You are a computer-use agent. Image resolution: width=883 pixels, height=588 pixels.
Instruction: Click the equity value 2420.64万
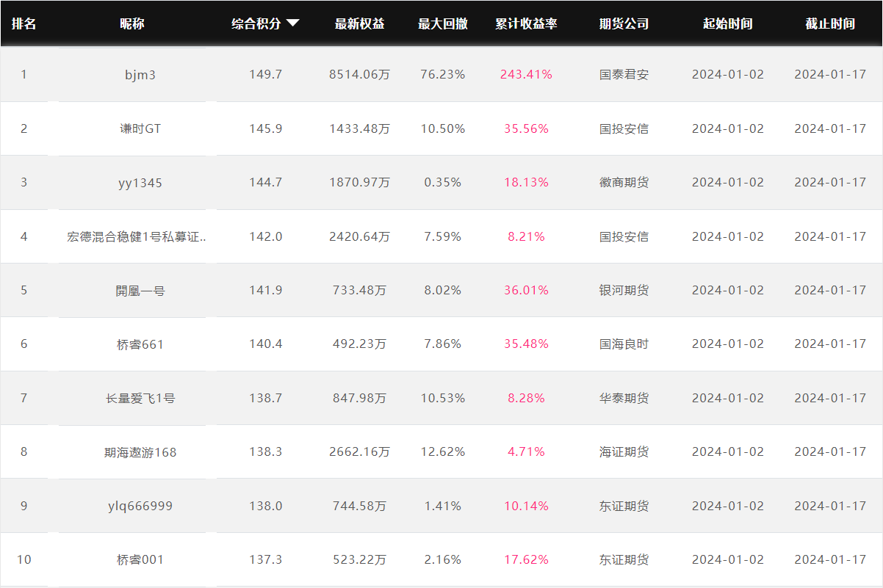[360, 236]
